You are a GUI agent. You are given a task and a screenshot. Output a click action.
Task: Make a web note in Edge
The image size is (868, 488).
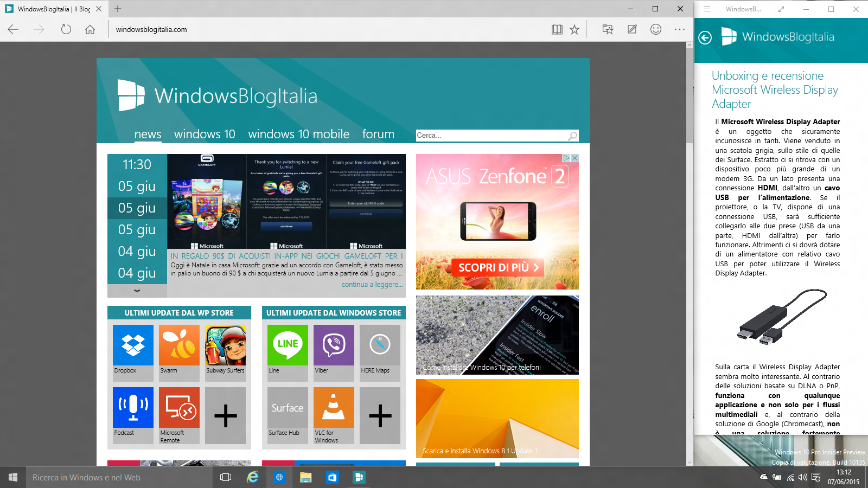[x=632, y=29]
